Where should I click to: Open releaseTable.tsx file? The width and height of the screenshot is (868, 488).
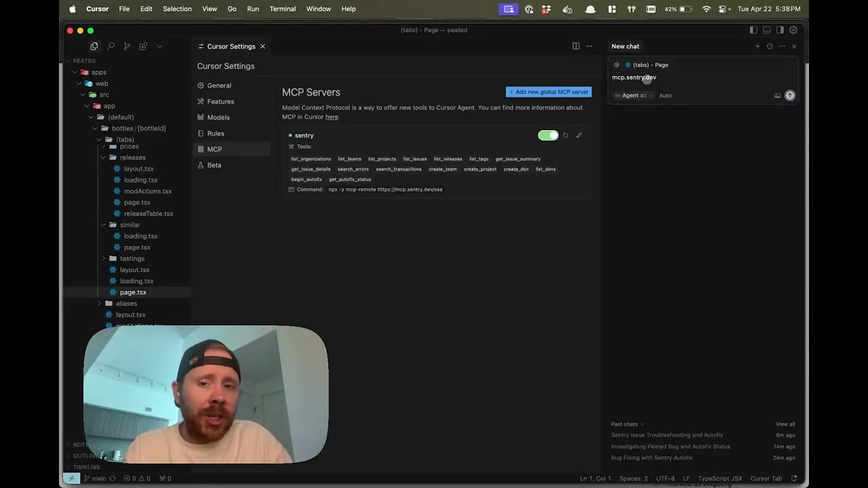click(149, 213)
